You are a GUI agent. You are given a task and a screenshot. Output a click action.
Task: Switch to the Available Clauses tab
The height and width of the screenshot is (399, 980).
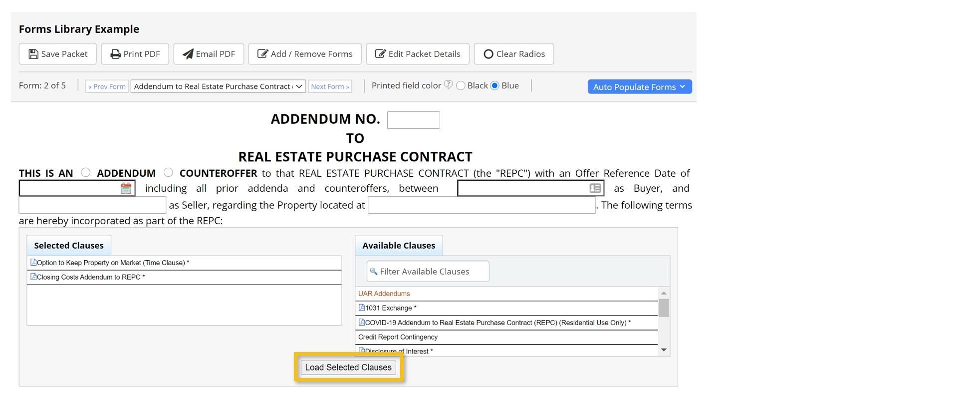(398, 245)
